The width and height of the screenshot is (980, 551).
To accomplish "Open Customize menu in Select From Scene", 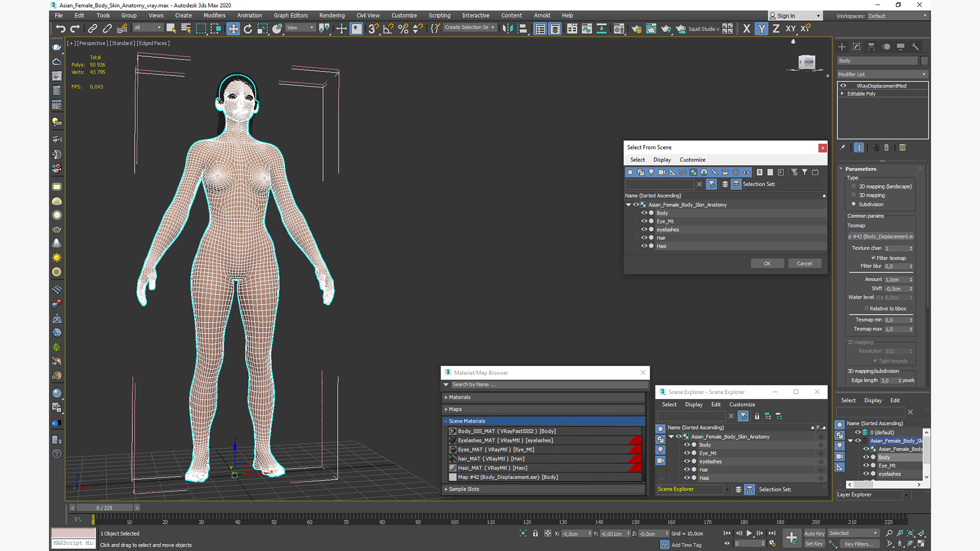I will [692, 160].
